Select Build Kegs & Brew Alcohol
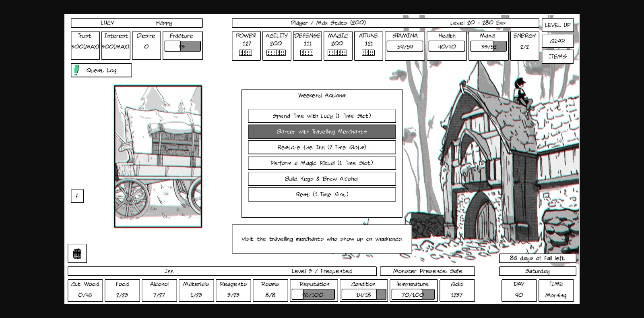 click(322, 179)
